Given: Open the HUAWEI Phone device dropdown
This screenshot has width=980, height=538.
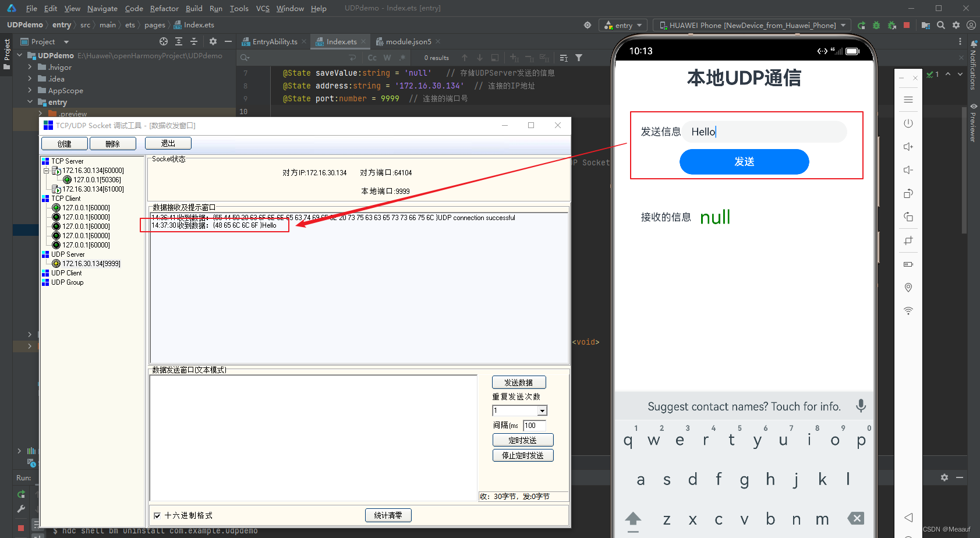Looking at the screenshot, I should coord(752,25).
